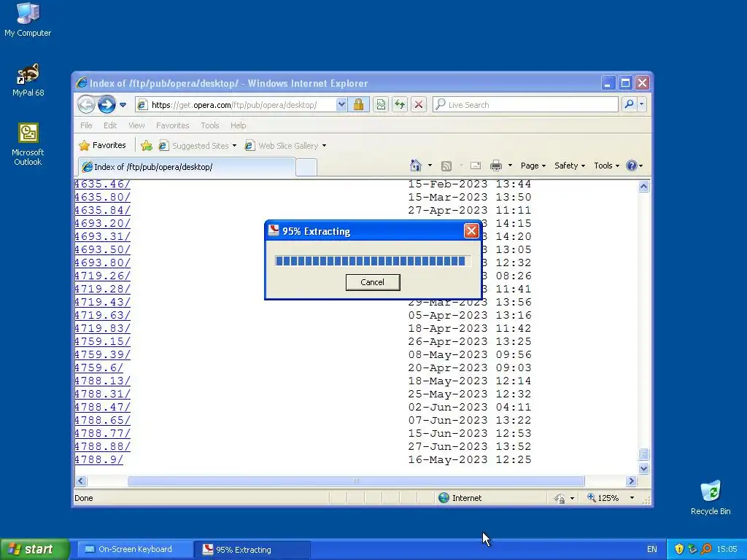Viewport: 747px width, 560px height.
Task: Open the File menu
Action: click(86, 125)
